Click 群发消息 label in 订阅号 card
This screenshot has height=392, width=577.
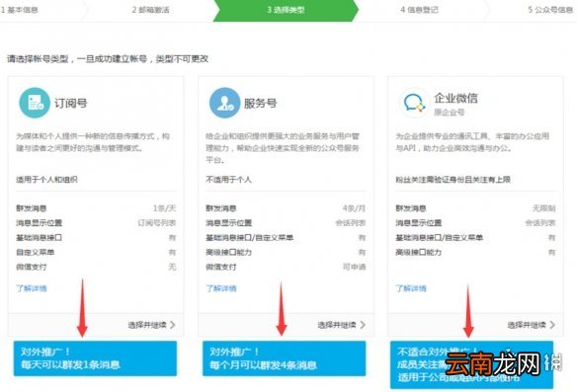(x=32, y=208)
